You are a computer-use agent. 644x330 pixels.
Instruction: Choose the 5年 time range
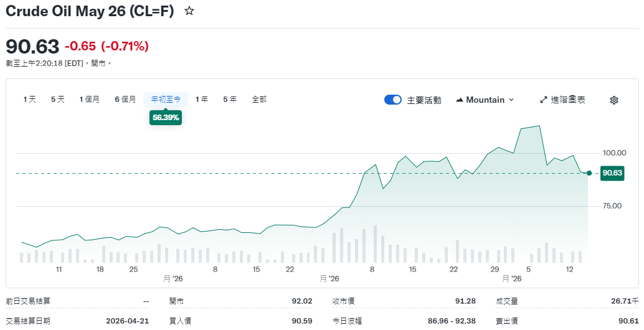(230, 100)
